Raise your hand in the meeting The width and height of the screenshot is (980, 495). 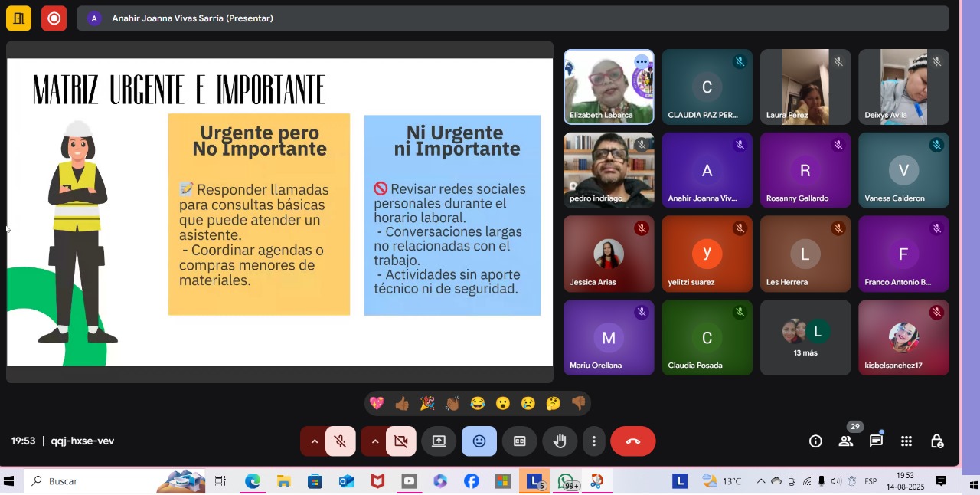click(x=560, y=441)
